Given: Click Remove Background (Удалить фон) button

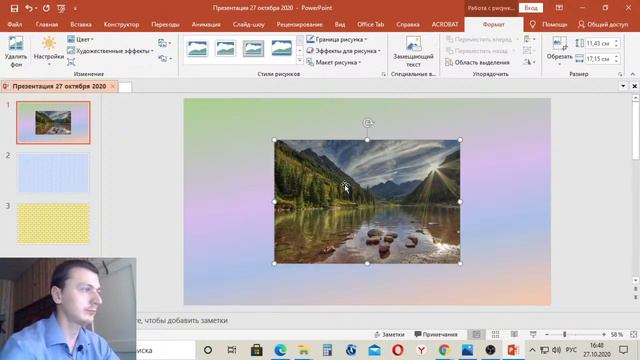Looking at the screenshot, I should point(16,51).
